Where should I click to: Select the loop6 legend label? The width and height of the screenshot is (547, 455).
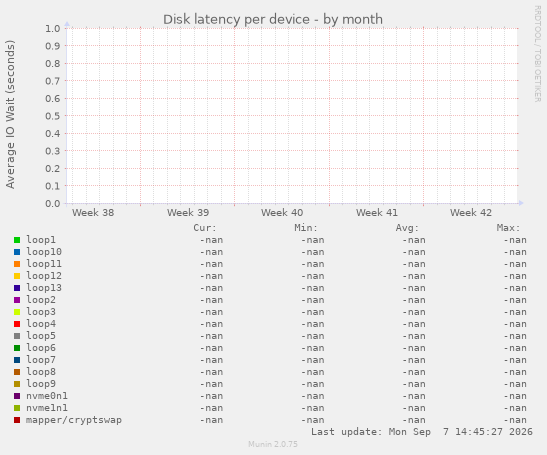point(41,348)
